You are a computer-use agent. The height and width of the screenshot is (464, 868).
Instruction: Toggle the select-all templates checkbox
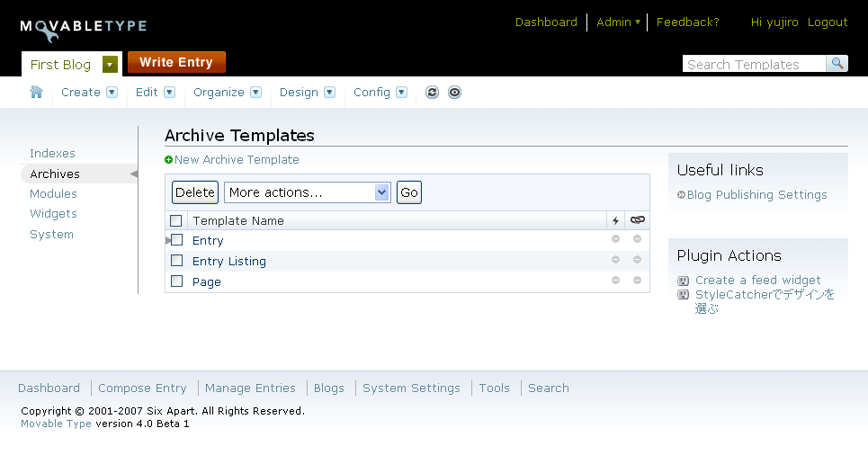point(176,221)
